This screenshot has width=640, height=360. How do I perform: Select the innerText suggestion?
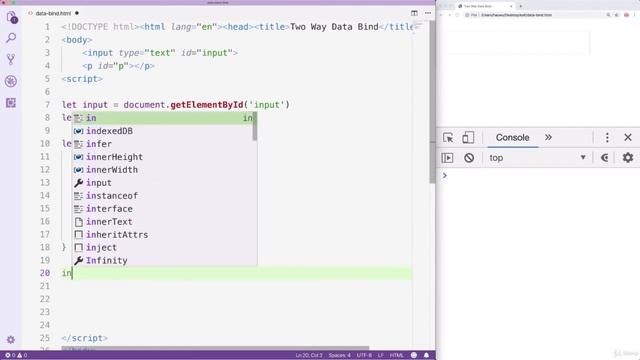pos(164,222)
